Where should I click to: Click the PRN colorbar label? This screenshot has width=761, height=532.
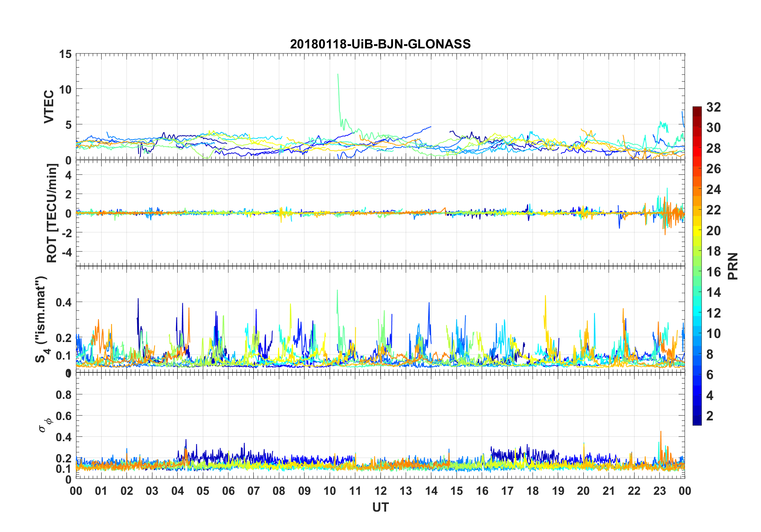(733, 266)
